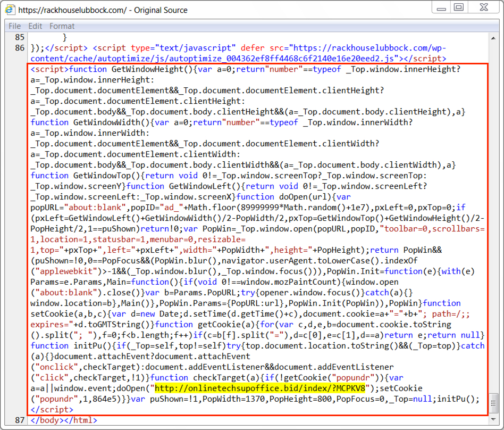Click the vertical scrollbar thumb
504x430 pixels.
pos(493,403)
